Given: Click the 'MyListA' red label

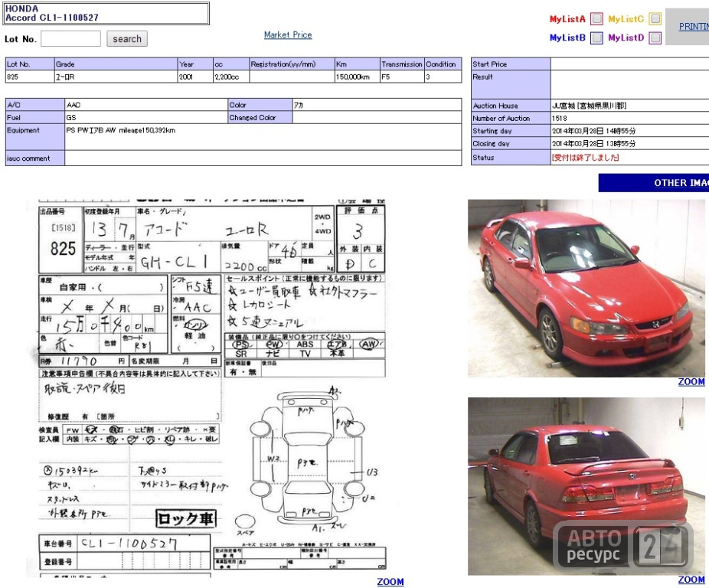Looking at the screenshot, I should (567, 19).
